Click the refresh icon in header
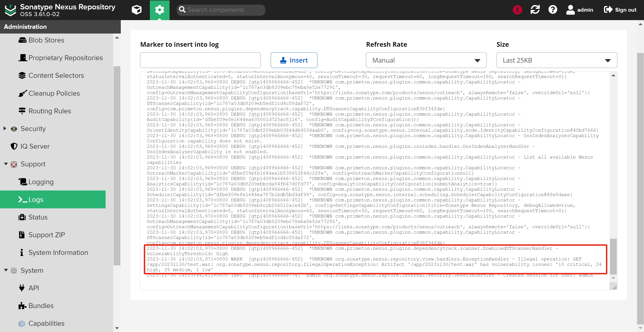Image resolution: width=644 pixels, height=332 pixels. point(535,10)
